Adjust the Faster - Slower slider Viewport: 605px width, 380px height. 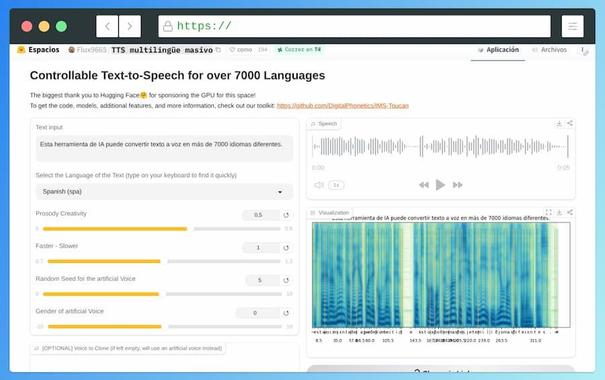(x=164, y=261)
